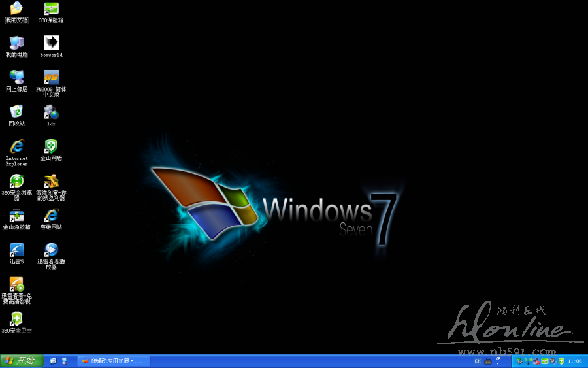Open the 金山网盾 shield icon

click(51, 146)
